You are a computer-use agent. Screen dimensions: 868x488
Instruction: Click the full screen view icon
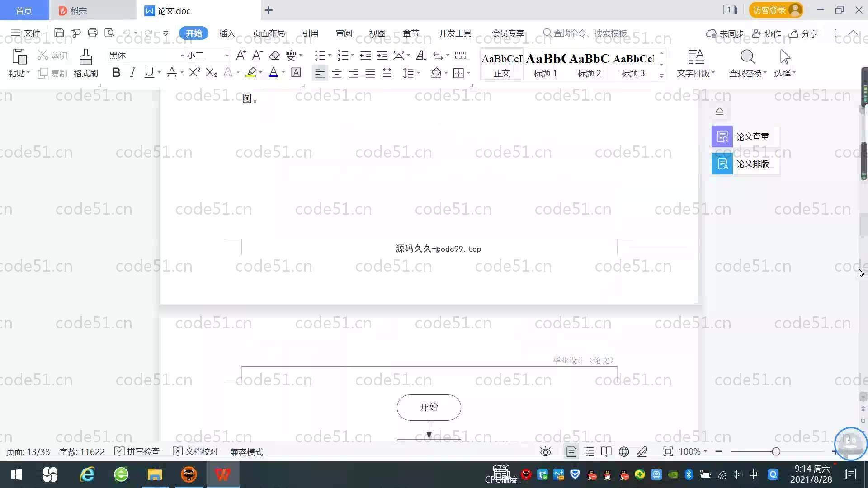point(668,451)
